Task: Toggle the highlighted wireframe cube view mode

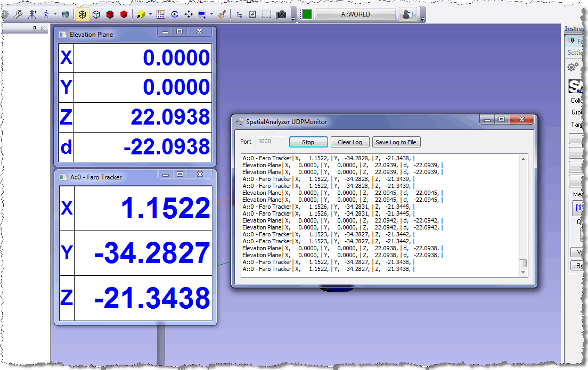Action: [x=82, y=14]
